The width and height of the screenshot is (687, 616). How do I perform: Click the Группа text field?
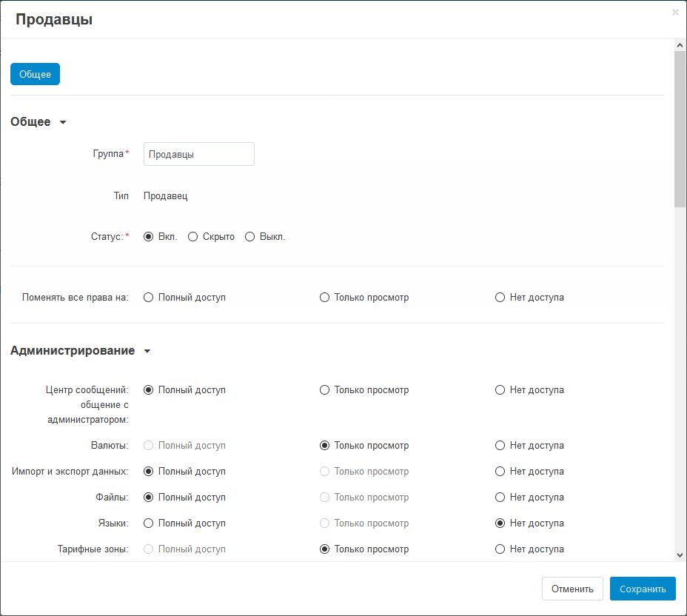click(x=198, y=154)
